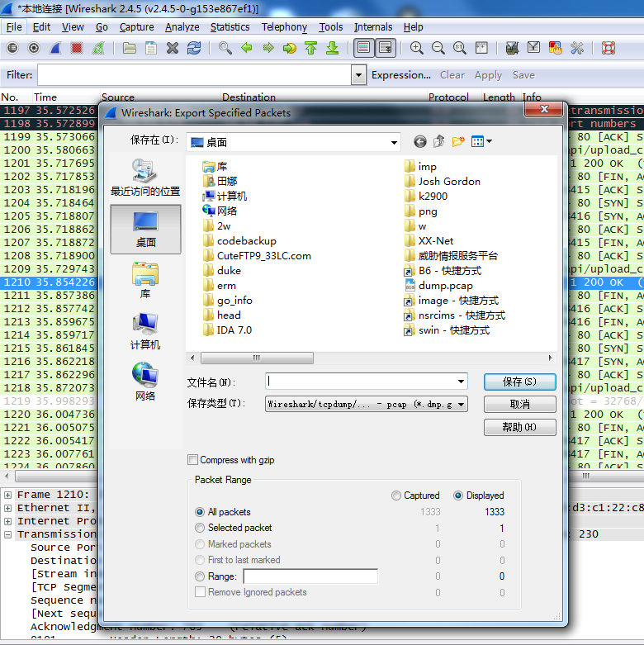644x645 pixels.
Task: Select the 桌面 place in the sidebar
Action: click(x=145, y=229)
